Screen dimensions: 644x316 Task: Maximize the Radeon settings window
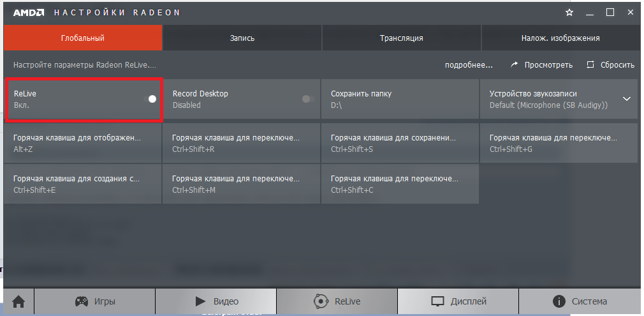(610, 12)
